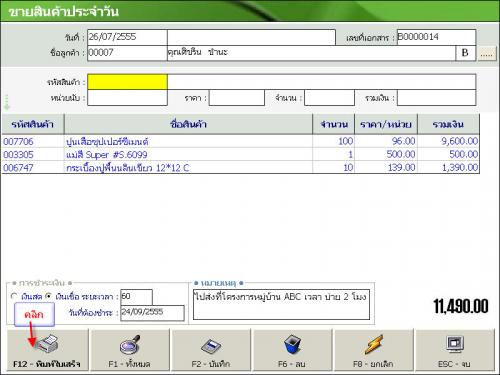Select row with product code 006747
Viewport: 500px width, 375px height.
click(241, 167)
